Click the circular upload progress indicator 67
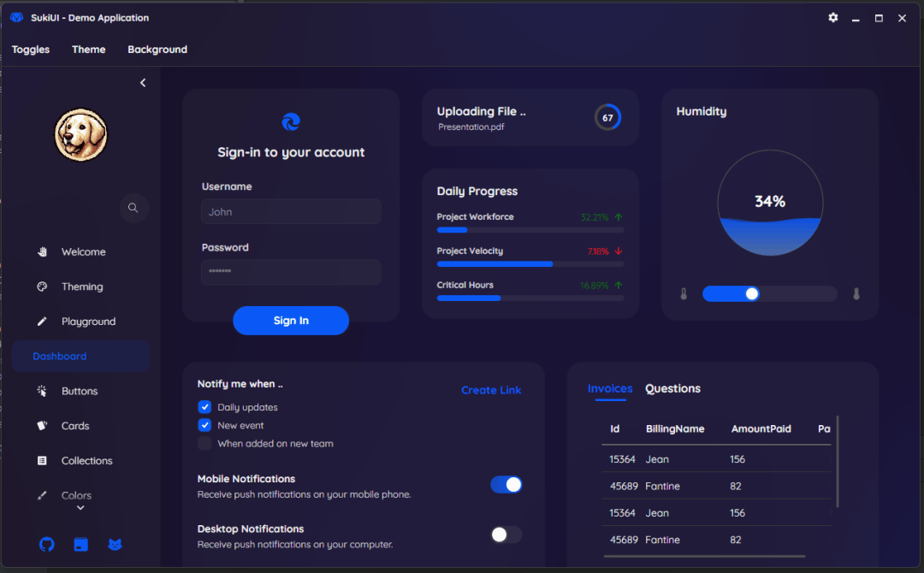The width and height of the screenshot is (924, 573). [x=607, y=117]
